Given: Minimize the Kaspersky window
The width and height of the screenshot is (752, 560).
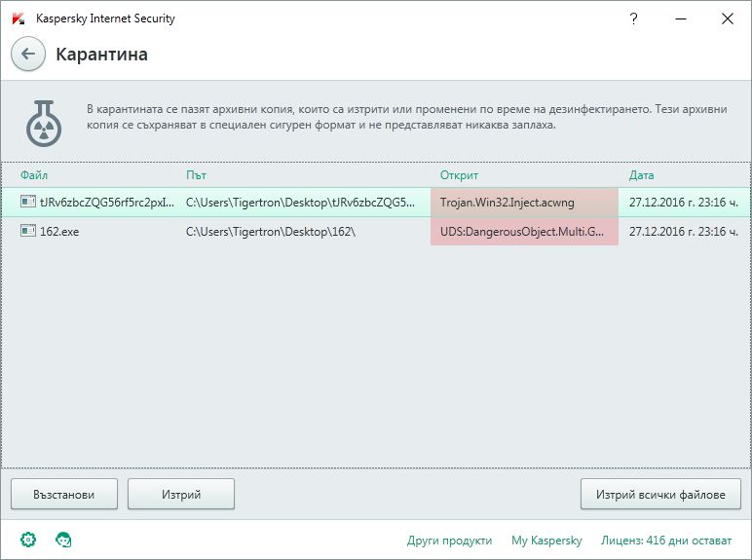Looking at the screenshot, I should [x=681, y=19].
